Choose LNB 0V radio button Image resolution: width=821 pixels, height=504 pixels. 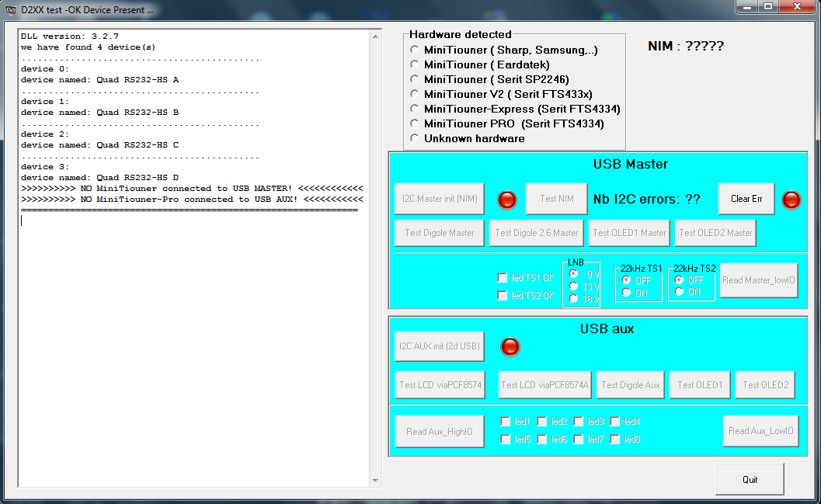tap(573, 273)
